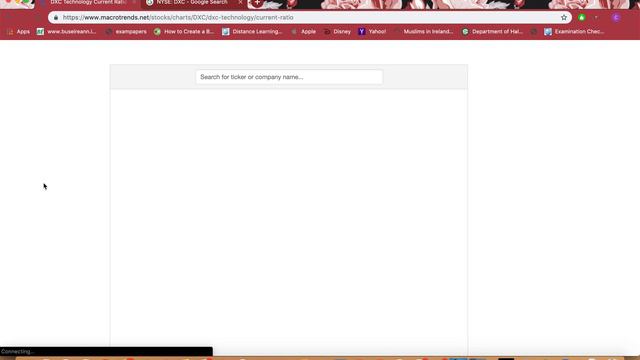The height and width of the screenshot is (360, 640).
Task: Open the Yahoo! bookmark
Action: point(372,31)
